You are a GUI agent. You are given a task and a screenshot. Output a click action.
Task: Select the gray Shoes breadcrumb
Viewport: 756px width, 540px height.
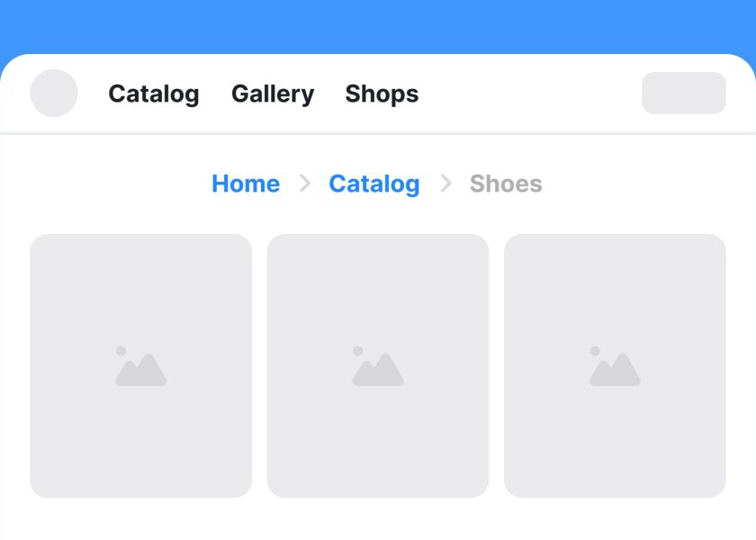(x=506, y=184)
